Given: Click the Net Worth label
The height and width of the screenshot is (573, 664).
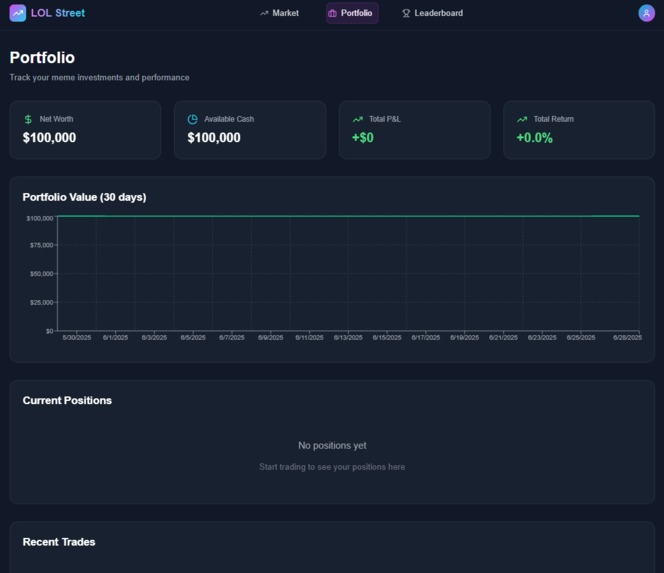Looking at the screenshot, I should [x=56, y=119].
